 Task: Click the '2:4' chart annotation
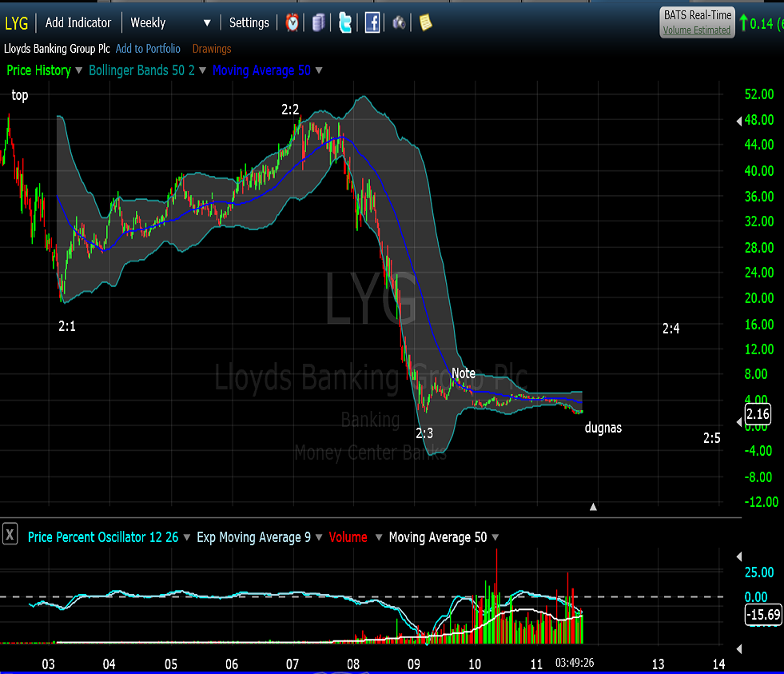[671, 329]
